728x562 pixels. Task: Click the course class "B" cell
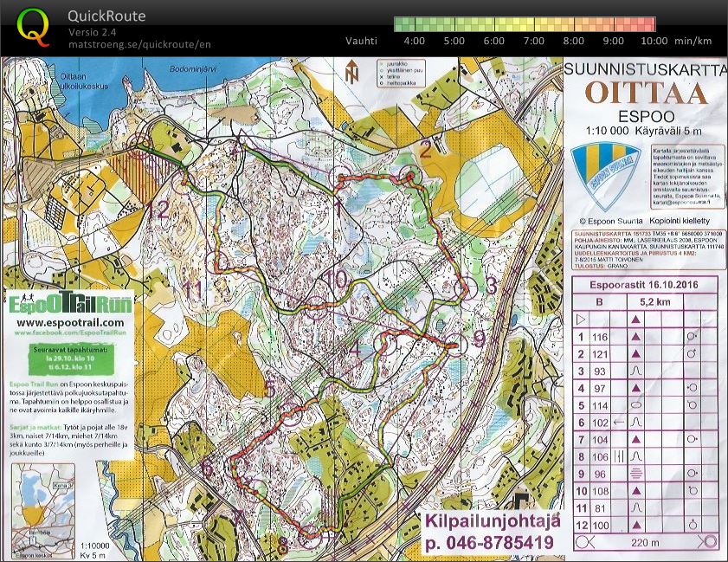(599, 302)
